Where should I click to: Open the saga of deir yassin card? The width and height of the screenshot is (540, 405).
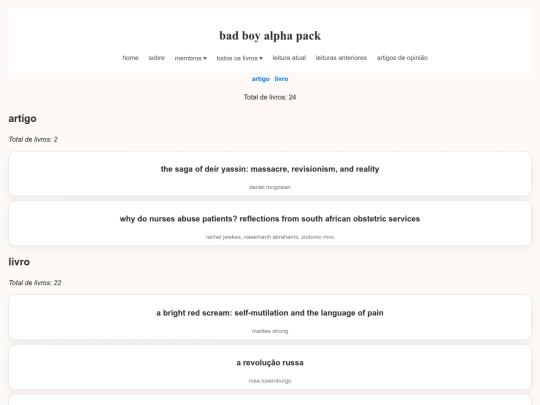(270, 174)
